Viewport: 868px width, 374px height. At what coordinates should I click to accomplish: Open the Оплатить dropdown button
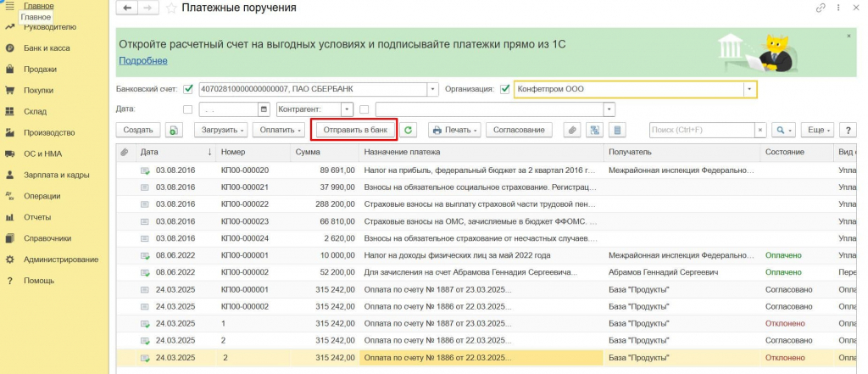point(279,131)
